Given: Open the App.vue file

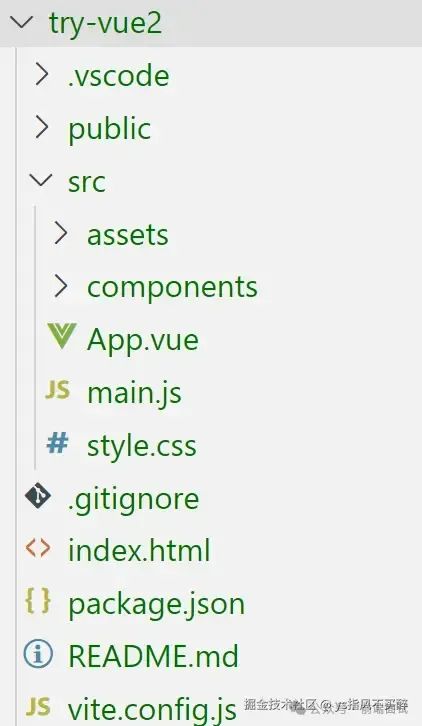Looking at the screenshot, I should (143, 340).
